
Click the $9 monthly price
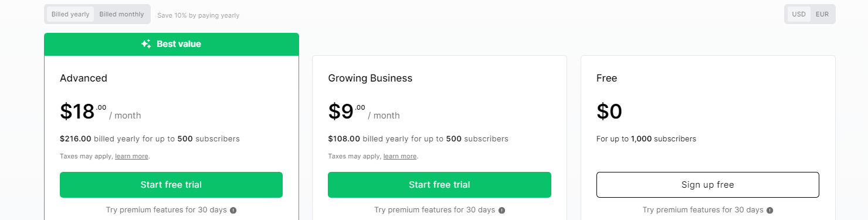364,111
